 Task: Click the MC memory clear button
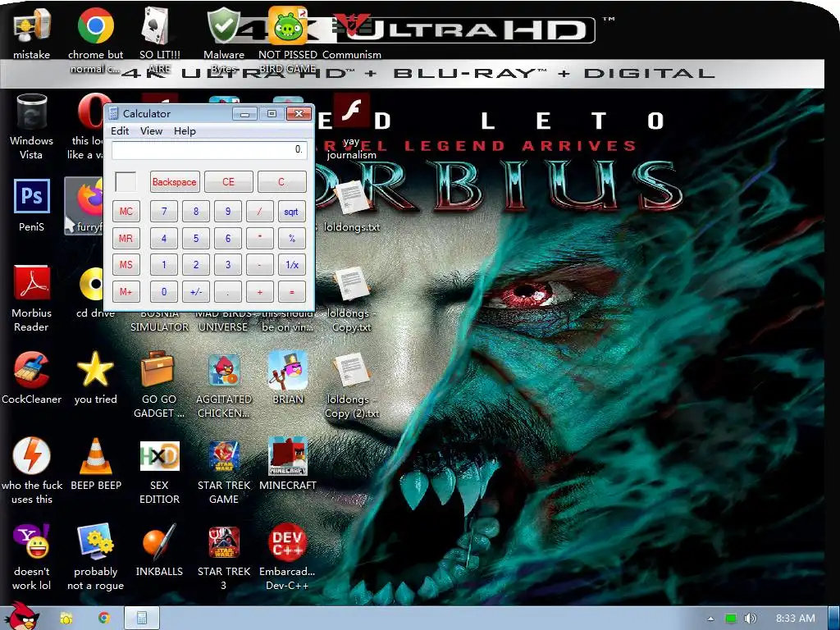pyautogui.click(x=126, y=211)
